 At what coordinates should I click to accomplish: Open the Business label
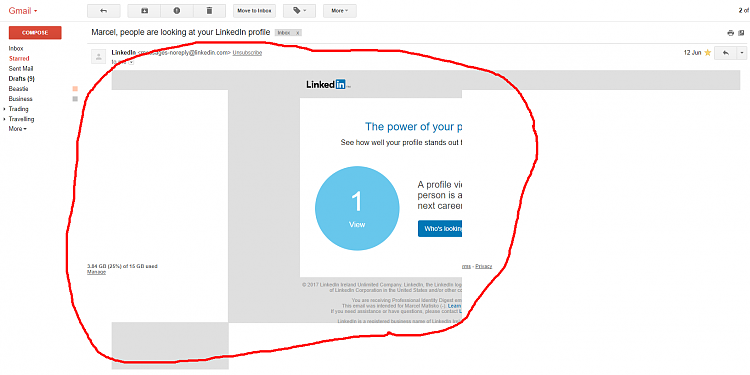click(x=21, y=99)
